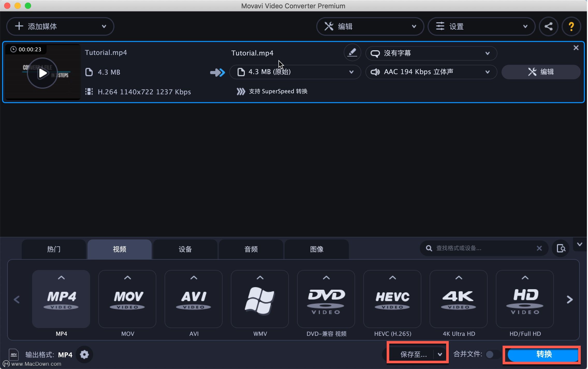
Task: Click the output file name Tutorial.mp4
Action: (252, 53)
